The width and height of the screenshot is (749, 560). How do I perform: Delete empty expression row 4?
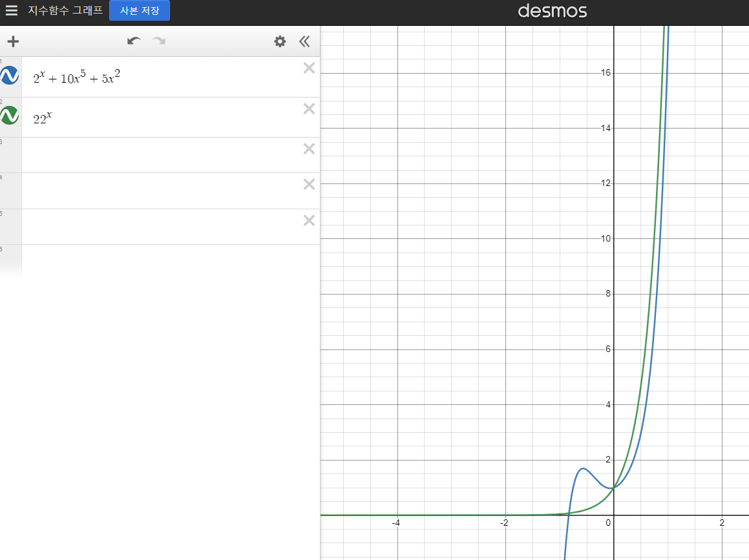point(309,184)
